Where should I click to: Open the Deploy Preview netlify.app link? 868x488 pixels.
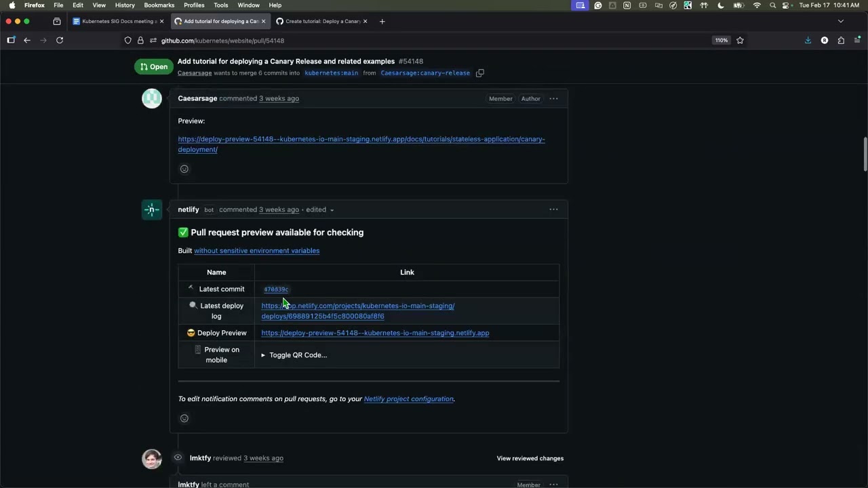point(375,333)
